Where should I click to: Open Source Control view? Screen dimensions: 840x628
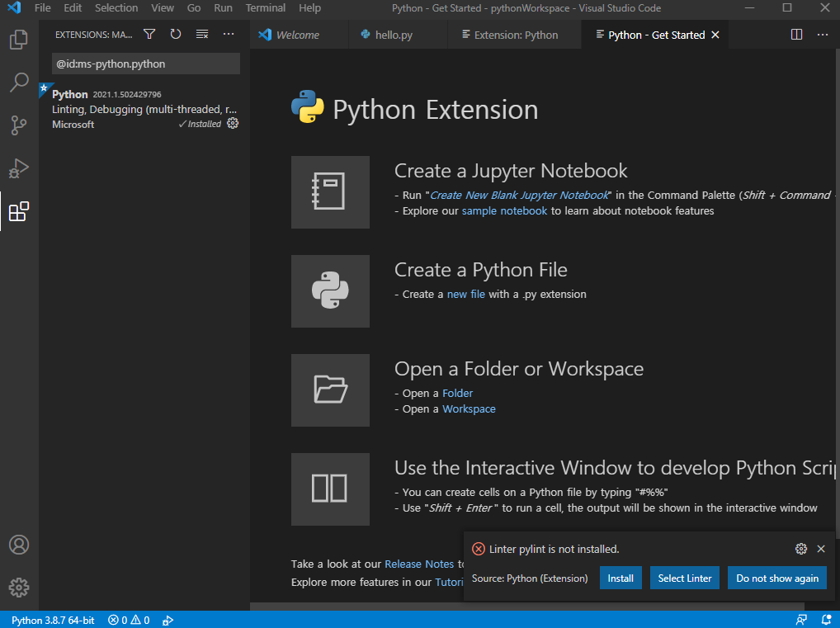click(x=19, y=125)
